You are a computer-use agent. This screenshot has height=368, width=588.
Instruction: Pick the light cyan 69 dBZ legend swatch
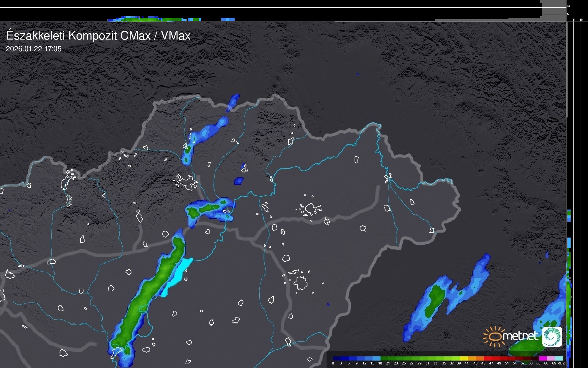click(x=559, y=358)
